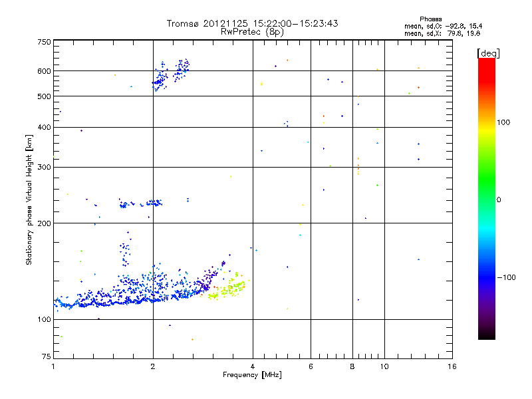Click the vertical blue cluster near 170 km
Screen dimensions: 532x399
(125, 252)
